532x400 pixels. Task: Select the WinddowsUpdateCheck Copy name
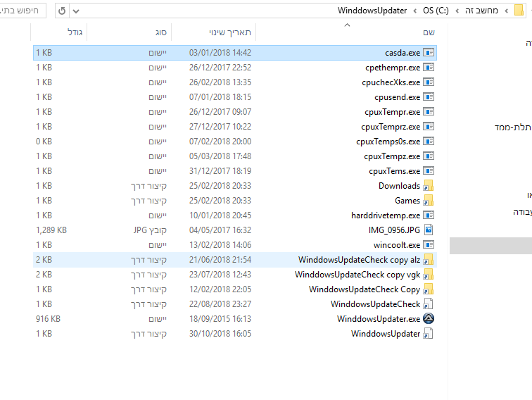coord(365,289)
